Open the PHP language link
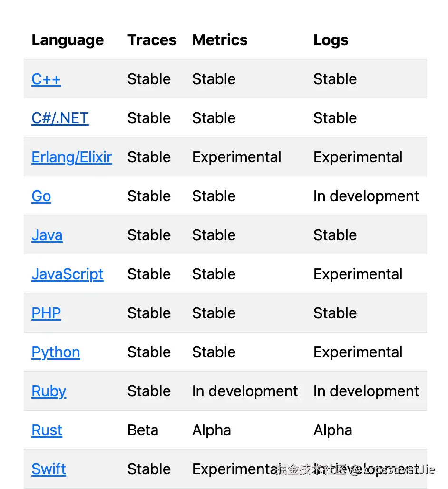The image size is (448, 489). click(x=46, y=313)
